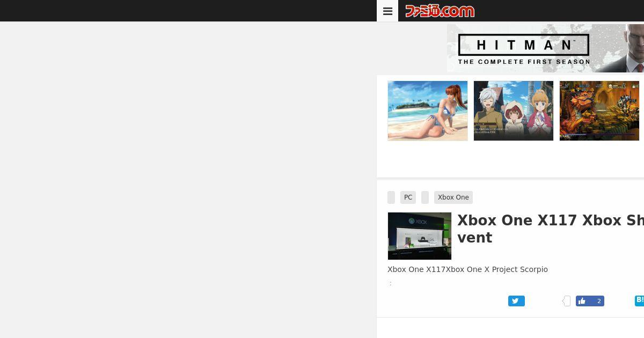This screenshot has width=644, height=338.
Task: Open the golden dragon game thumbnail
Action: (x=599, y=111)
